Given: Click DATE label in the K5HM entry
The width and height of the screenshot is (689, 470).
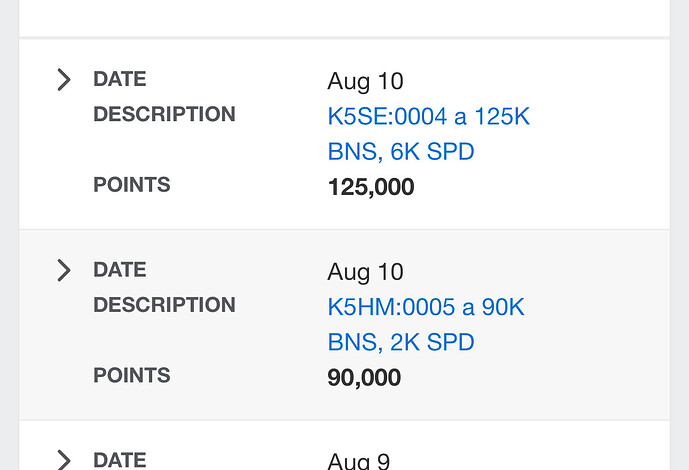Looking at the screenshot, I should tap(120, 270).
